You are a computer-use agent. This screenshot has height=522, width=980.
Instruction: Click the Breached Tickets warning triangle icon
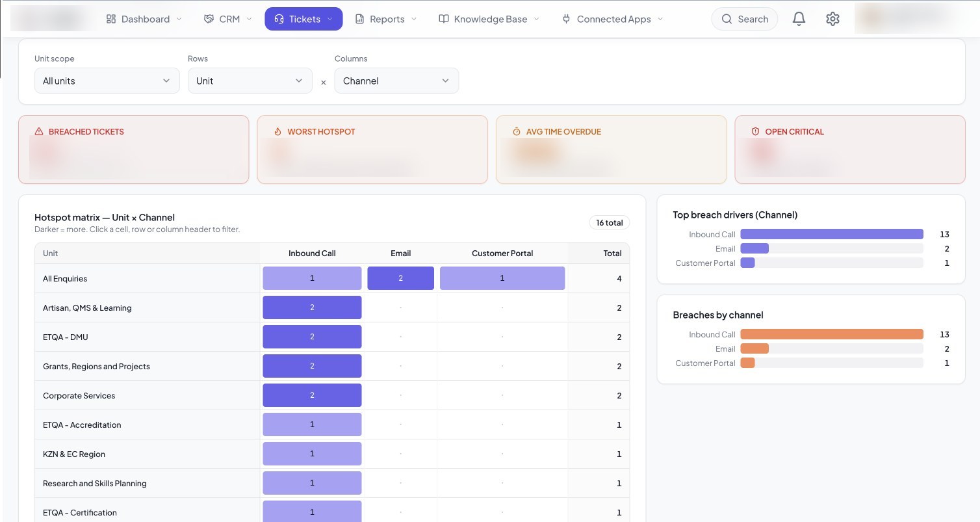39,131
